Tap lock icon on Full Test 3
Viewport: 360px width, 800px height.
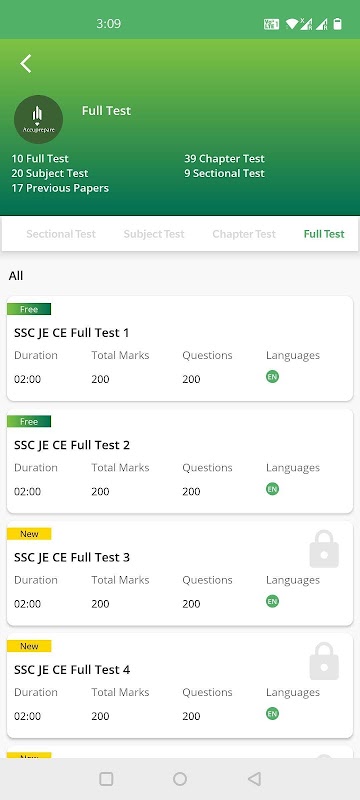(324, 549)
